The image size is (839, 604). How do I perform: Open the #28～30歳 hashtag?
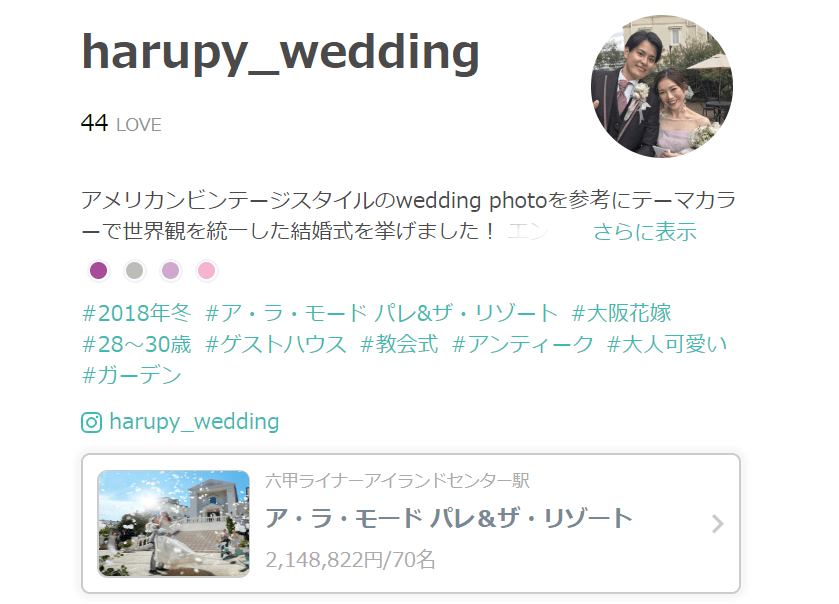(x=136, y=344)
